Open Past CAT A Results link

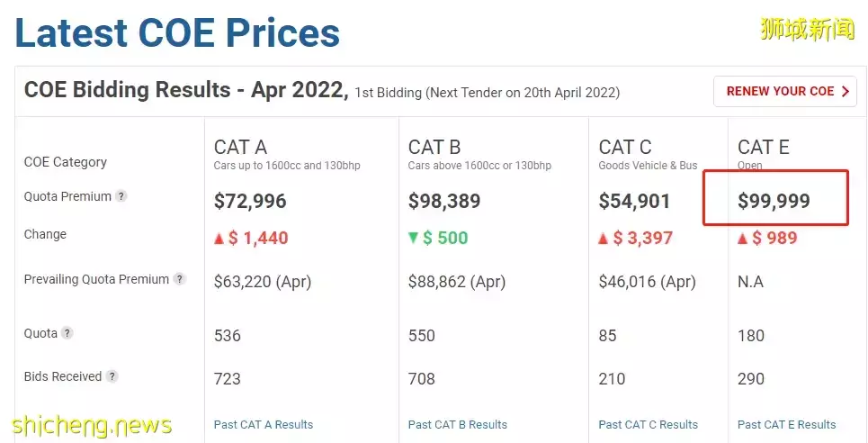click(x=263, y=424)
